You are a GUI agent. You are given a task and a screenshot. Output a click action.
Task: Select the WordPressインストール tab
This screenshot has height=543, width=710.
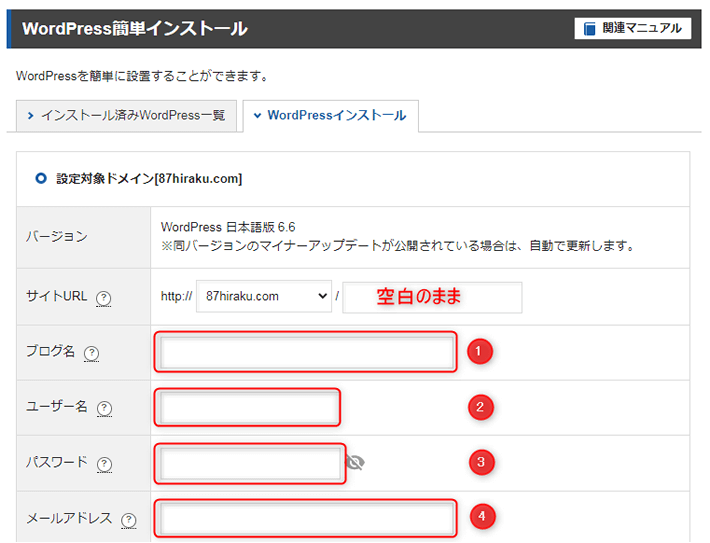tap(331, 116)
